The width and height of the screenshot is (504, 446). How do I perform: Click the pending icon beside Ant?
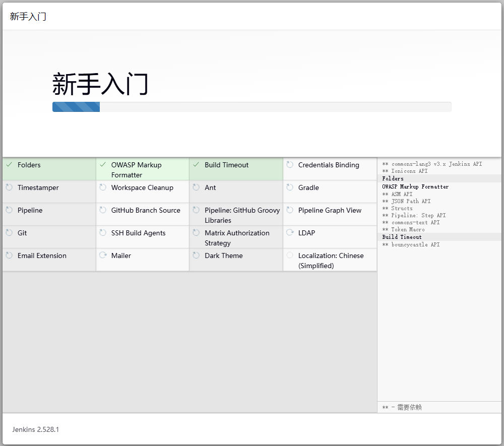(196, 187)
